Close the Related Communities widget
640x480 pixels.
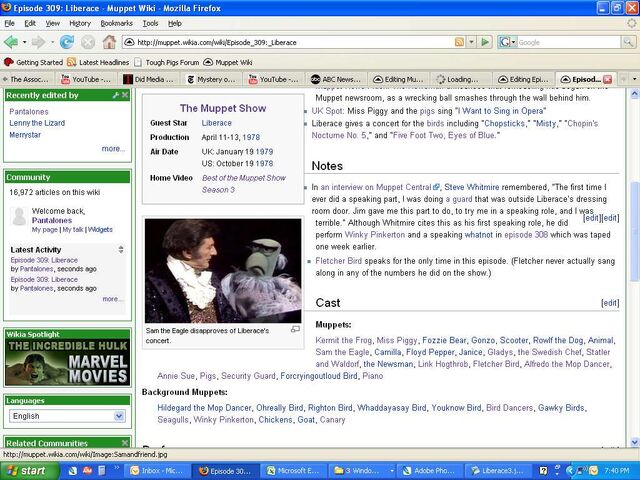click(x=125, y=443)
